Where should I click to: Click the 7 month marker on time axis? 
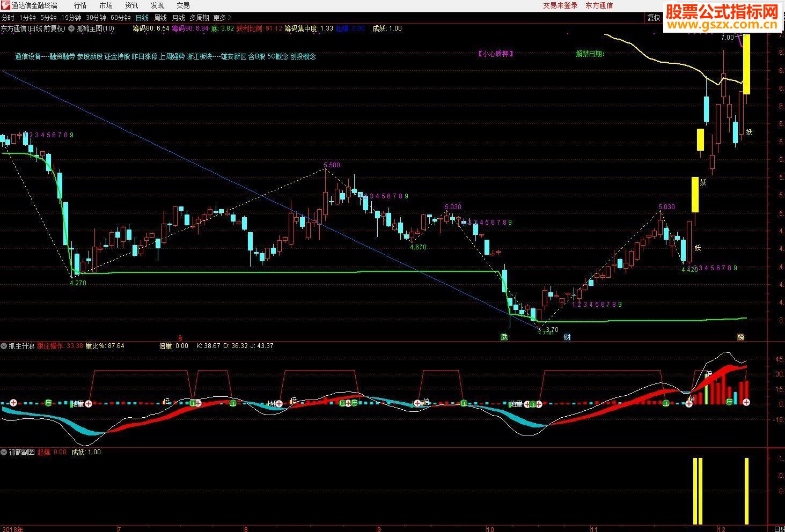coord(119,528)
